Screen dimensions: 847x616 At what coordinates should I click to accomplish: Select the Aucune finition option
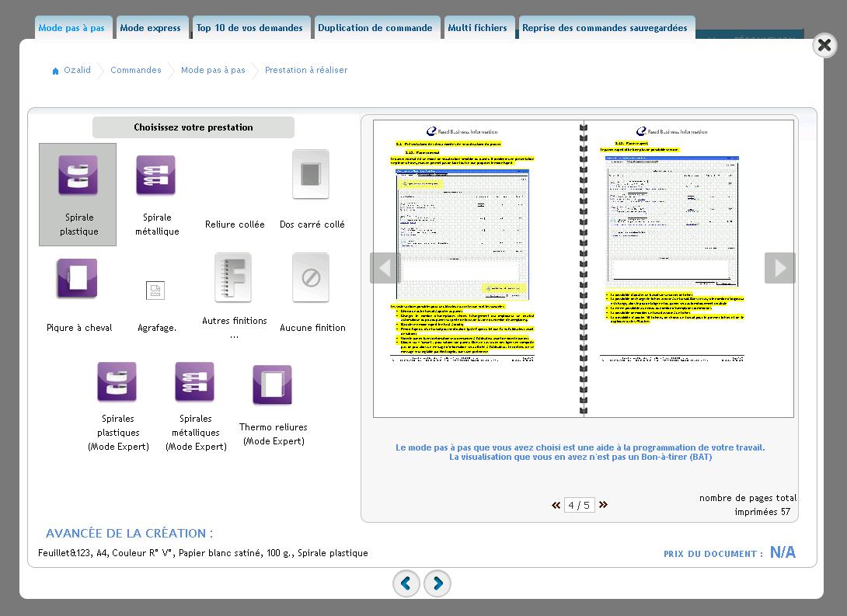(x=311, y=277)
